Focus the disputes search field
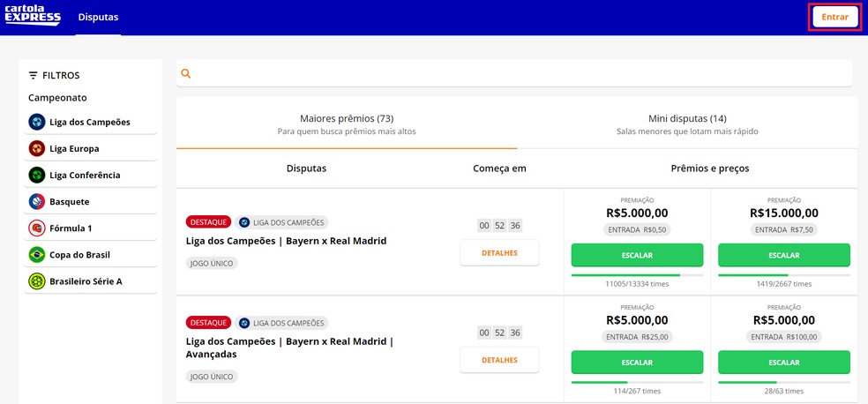Image resolution: width=868 pixels, height=404 pixels. point(520,73)
